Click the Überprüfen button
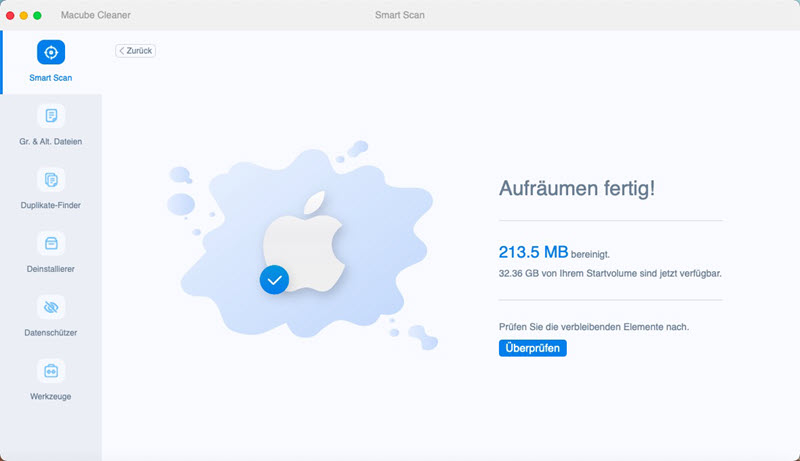 [533, 348]
